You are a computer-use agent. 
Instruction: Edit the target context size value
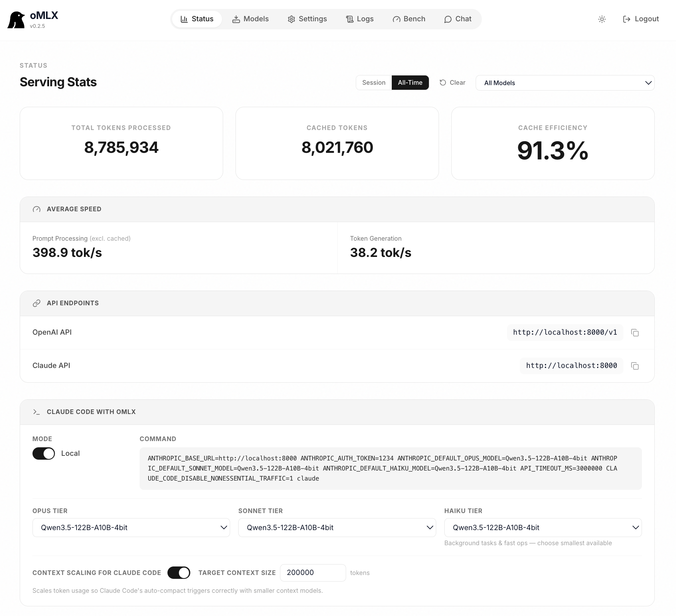pyautogui.click(x=312, y=573)
